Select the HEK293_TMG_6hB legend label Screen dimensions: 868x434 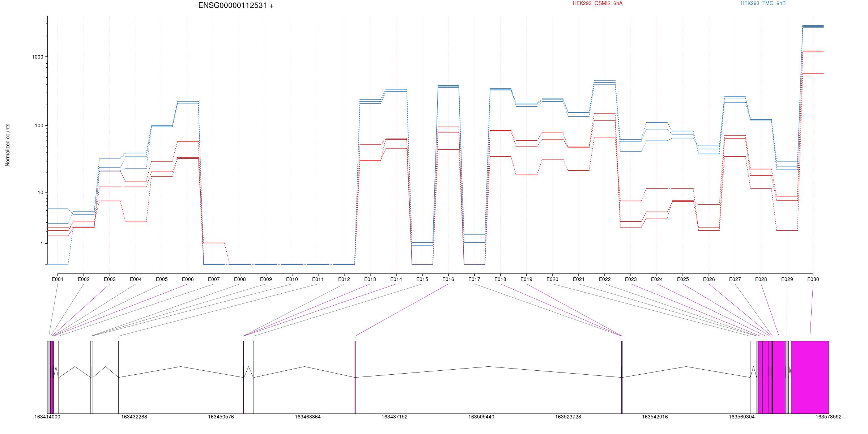[763, 3]
